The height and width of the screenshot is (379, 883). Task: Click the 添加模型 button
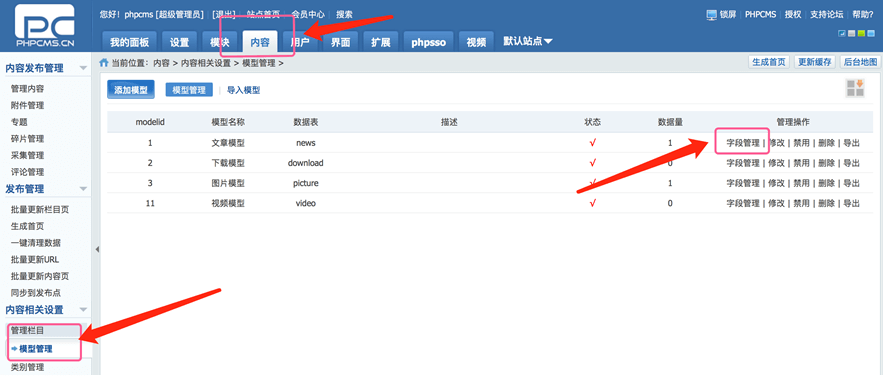pos(131,90)
